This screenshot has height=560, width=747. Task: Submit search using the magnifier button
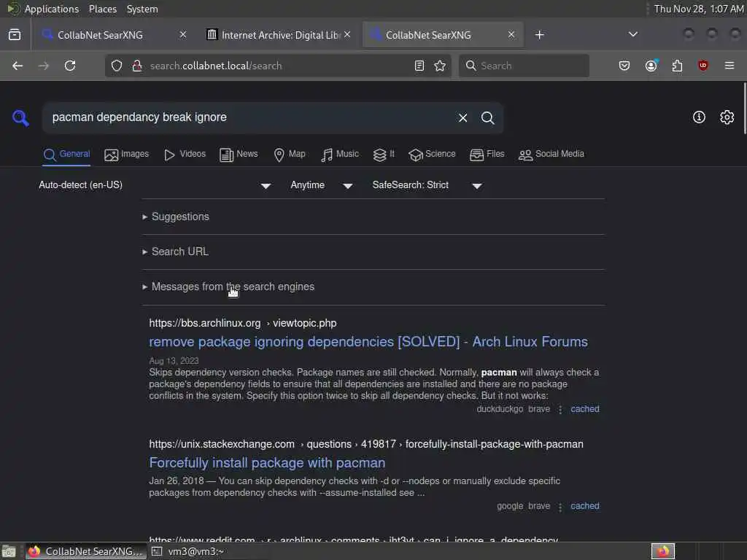487,117
